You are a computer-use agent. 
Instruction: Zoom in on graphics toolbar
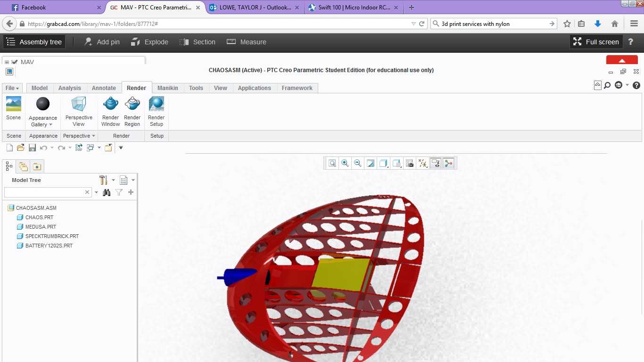(345, 163)
